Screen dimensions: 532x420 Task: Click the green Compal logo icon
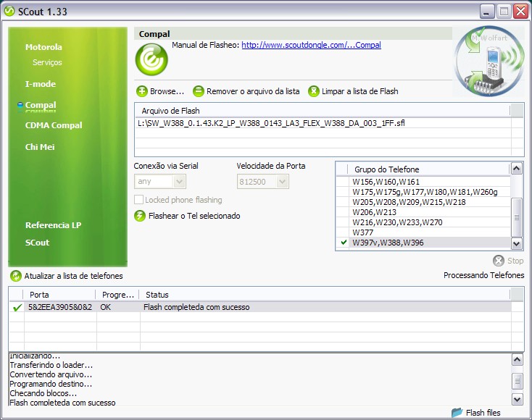click(151, 59)
